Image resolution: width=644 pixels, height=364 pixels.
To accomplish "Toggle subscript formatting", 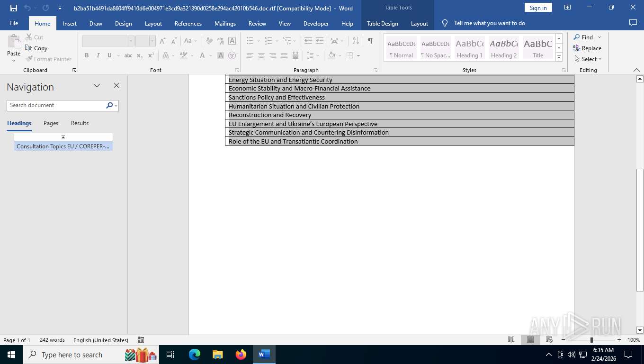I will pyautogui.click(x=140, y=55).
